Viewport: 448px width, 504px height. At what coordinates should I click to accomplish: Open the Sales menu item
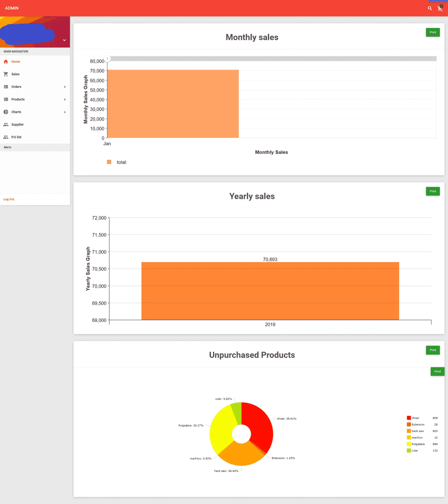pyautogui.click(x=35, y=74)
